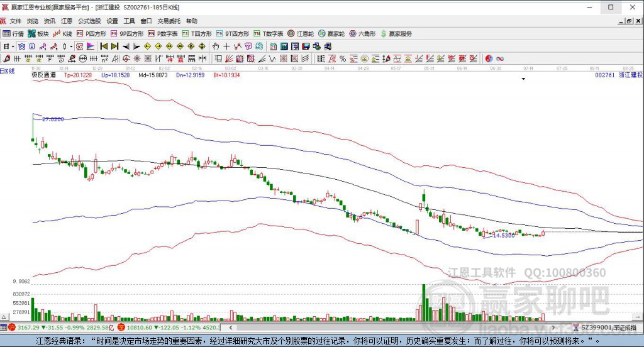
Task: Select the red pencil drawing tool
Action: [6, 58]
